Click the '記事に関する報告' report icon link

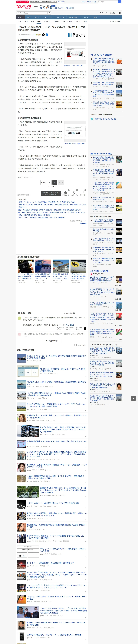click(x=23, y=195)
